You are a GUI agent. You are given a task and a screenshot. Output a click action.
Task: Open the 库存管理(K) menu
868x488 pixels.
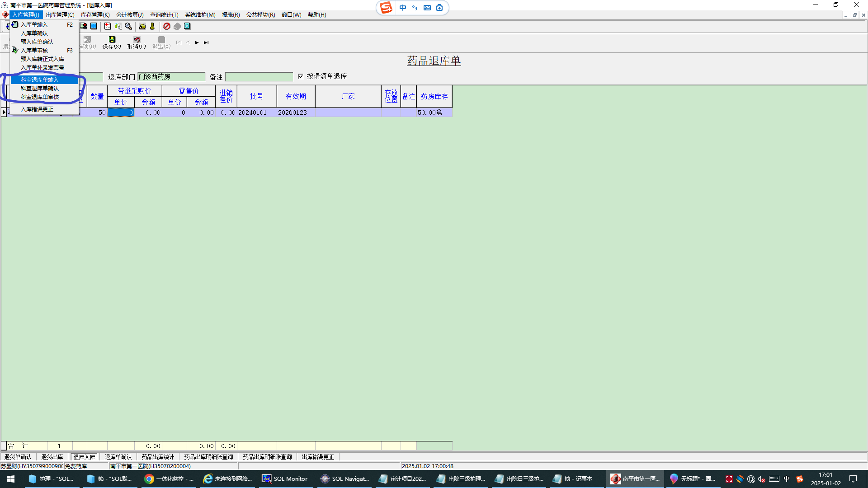coord(95,15)
